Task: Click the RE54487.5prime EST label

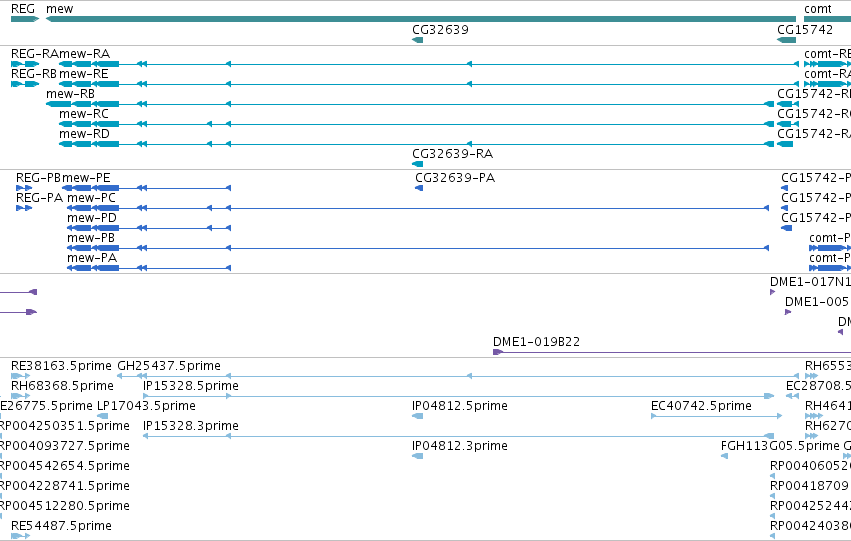Action: [x=61, y=526]
